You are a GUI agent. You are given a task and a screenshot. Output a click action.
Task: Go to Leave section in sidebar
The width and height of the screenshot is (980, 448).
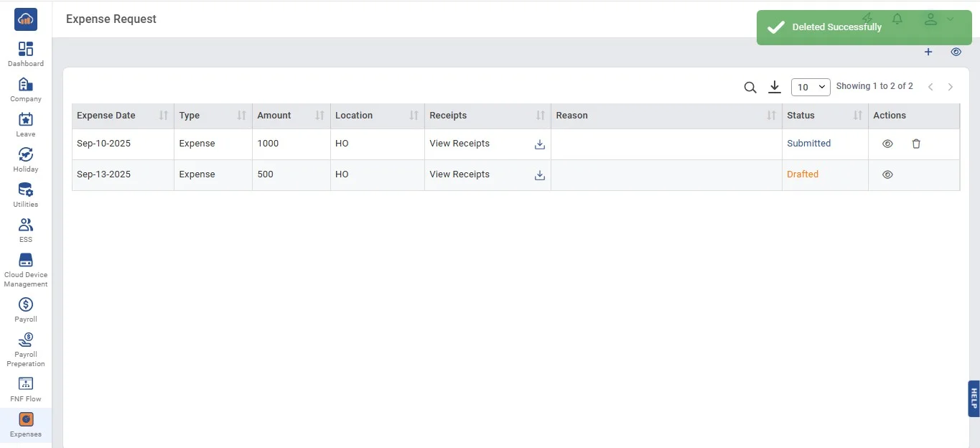coord(26,124)
